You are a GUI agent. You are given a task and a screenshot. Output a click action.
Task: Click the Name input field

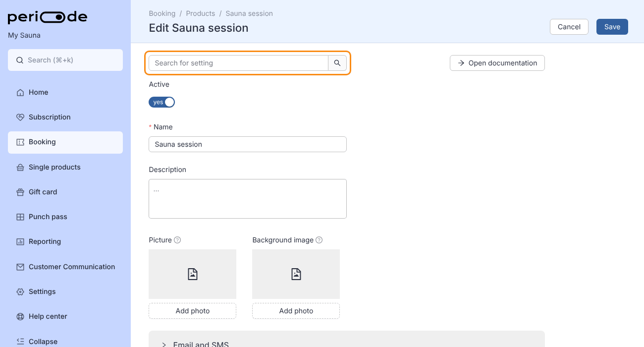click(x=248, y=144)
